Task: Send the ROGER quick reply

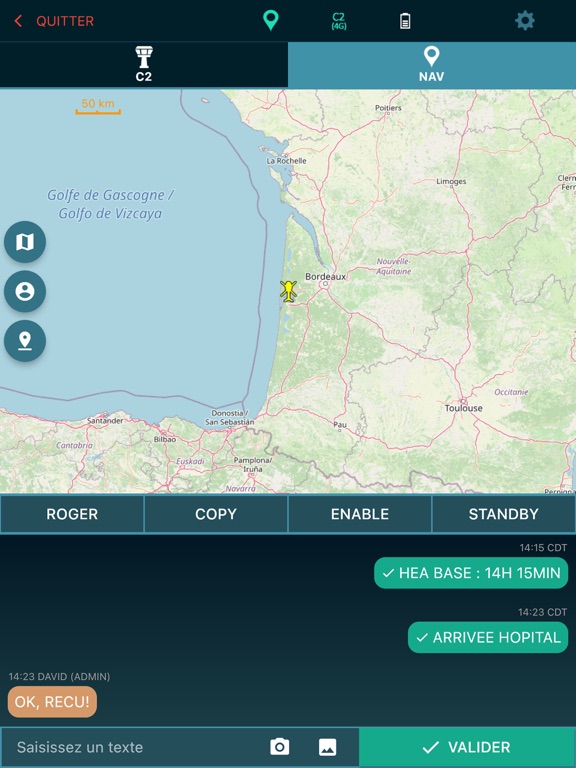Action: coord(72,514)
